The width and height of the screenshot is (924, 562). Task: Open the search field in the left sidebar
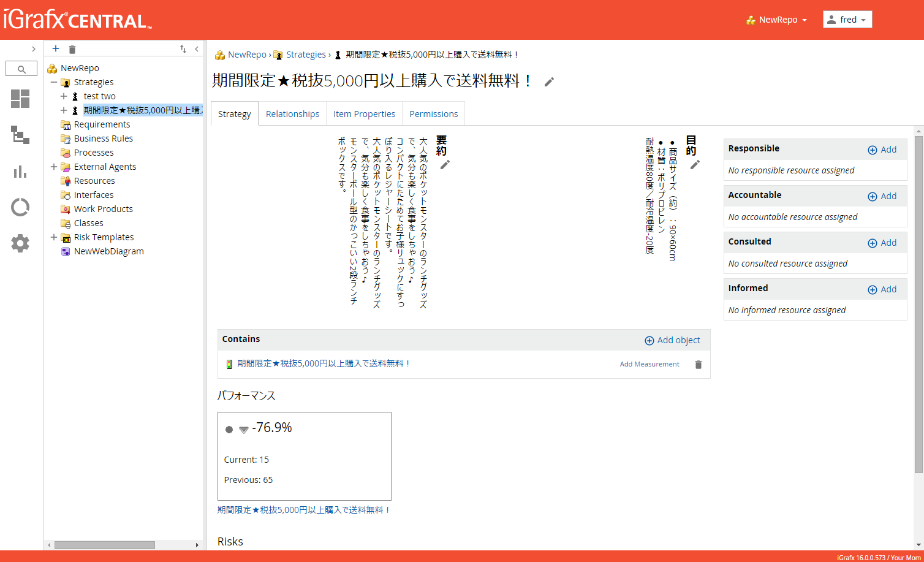click(21, 68)
